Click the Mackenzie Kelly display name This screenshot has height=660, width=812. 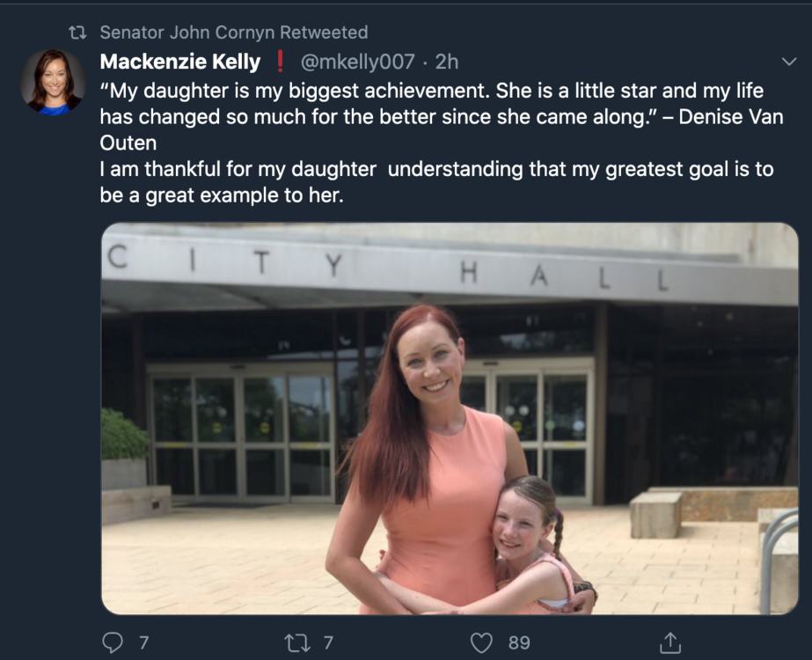pos(180,62)
